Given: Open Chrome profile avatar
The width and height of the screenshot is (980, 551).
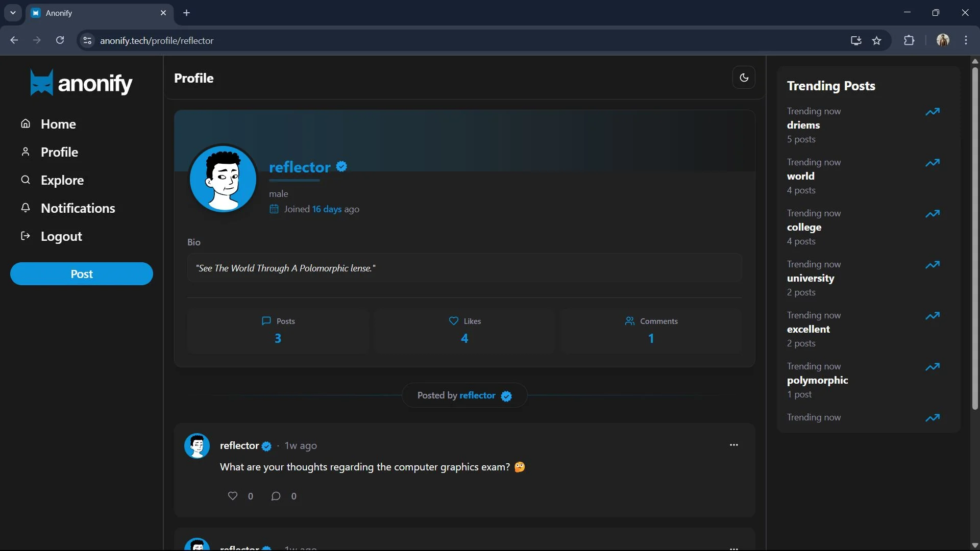Looking at the screenshot, I should [943, 40].
